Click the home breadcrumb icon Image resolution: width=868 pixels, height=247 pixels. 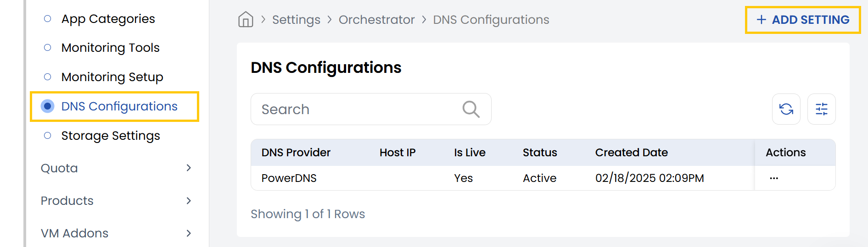point(246,20)
